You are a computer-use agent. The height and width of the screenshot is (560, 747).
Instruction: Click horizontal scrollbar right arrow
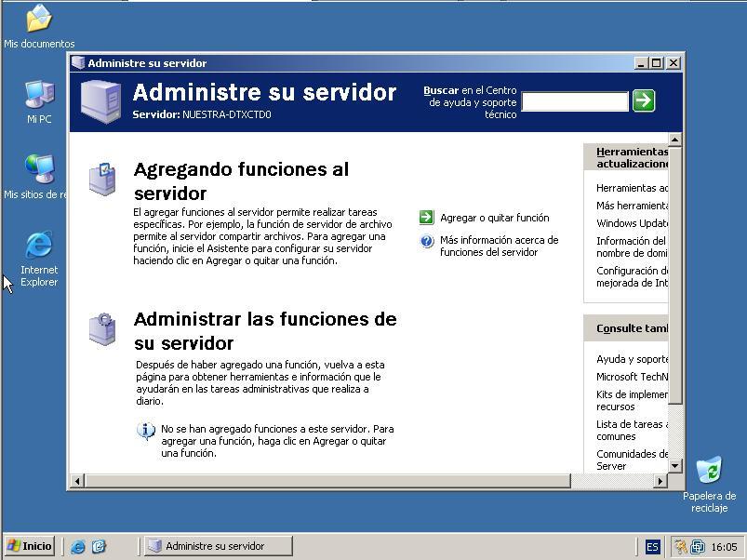pyautogui.click(x=660, y=481)
